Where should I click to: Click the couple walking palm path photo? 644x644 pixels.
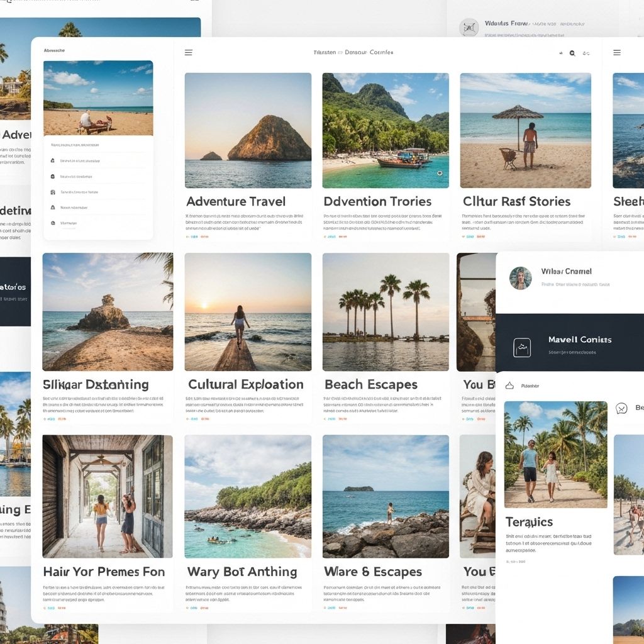click(555, 454)
